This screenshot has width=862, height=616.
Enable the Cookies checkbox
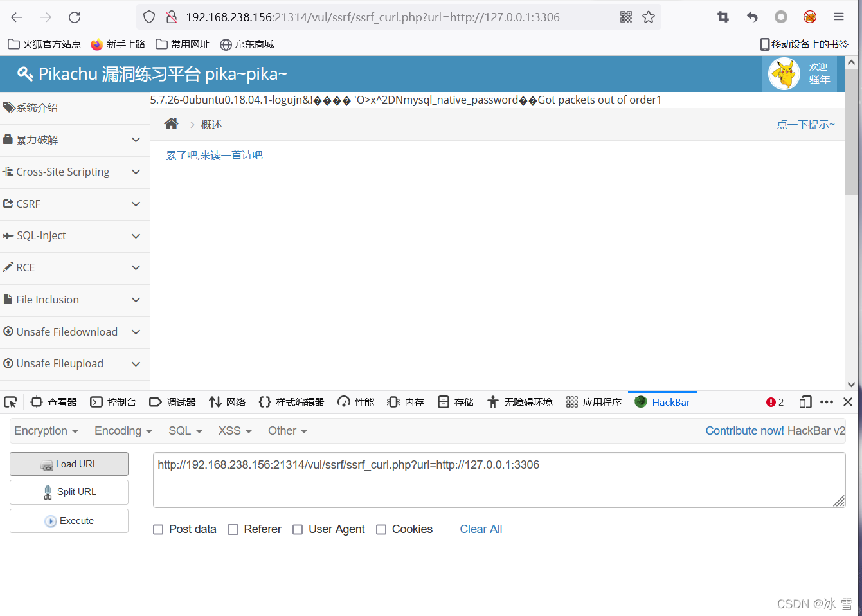[381, 530]
